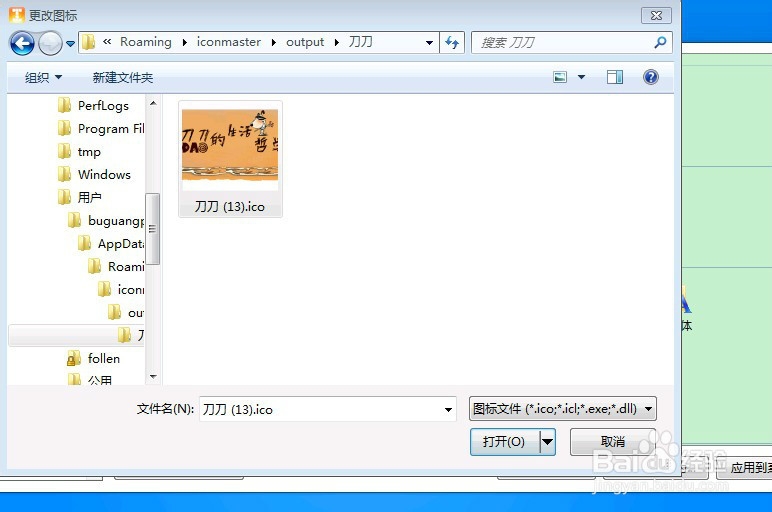The width and height of the screenshot is (772, 512).
Task: Open the file name dropdown arrow
Action: coord(448,410)
